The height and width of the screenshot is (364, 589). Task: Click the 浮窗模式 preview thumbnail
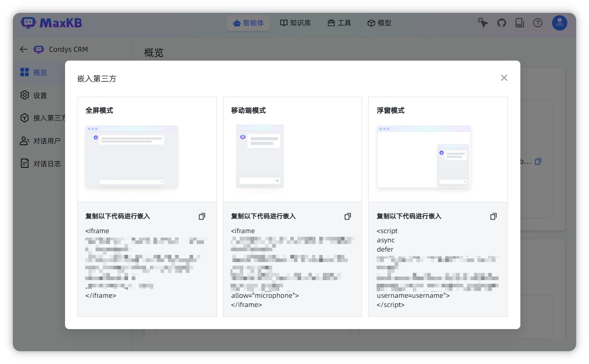click(x=424, y=157)
